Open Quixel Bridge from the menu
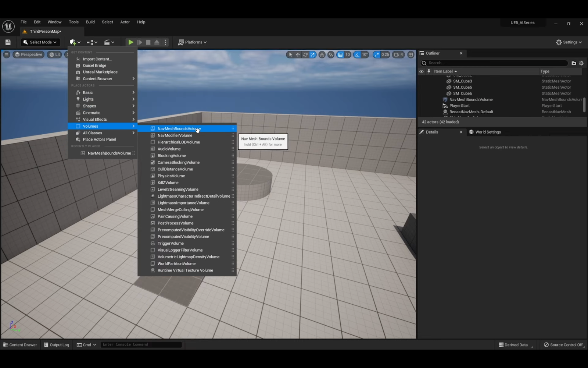This screenshot has width=588, height=368. (103, 66)
